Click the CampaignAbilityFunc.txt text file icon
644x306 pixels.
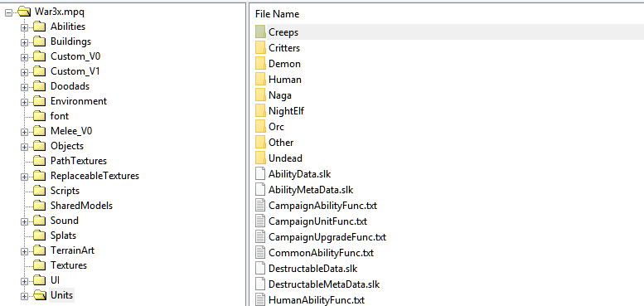260,205
